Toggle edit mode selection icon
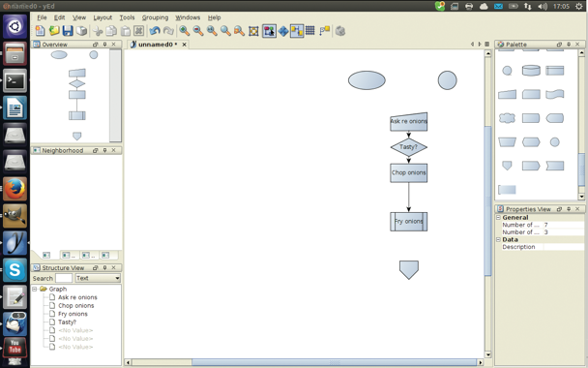This screenshot has height=368, width=588. pos(269,31)
